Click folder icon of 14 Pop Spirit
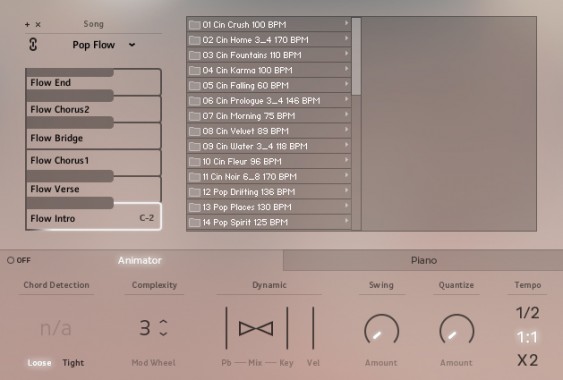The height and width of the screenshot is (380, 563). click(x=195, y=222)
